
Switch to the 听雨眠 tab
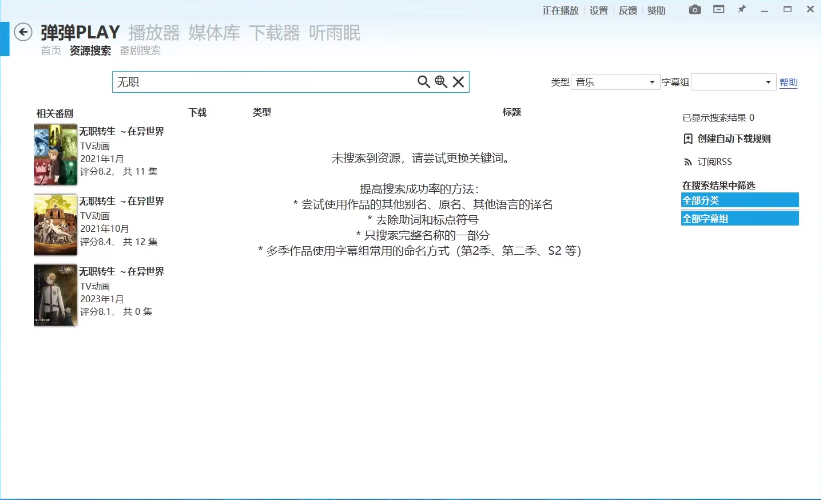tap(335, 33)
